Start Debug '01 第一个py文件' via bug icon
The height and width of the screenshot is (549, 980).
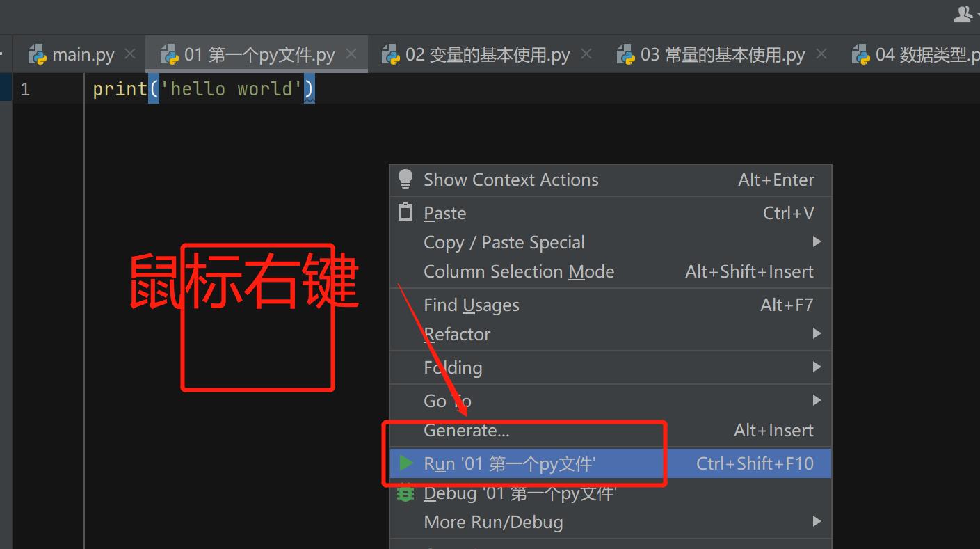610,493
